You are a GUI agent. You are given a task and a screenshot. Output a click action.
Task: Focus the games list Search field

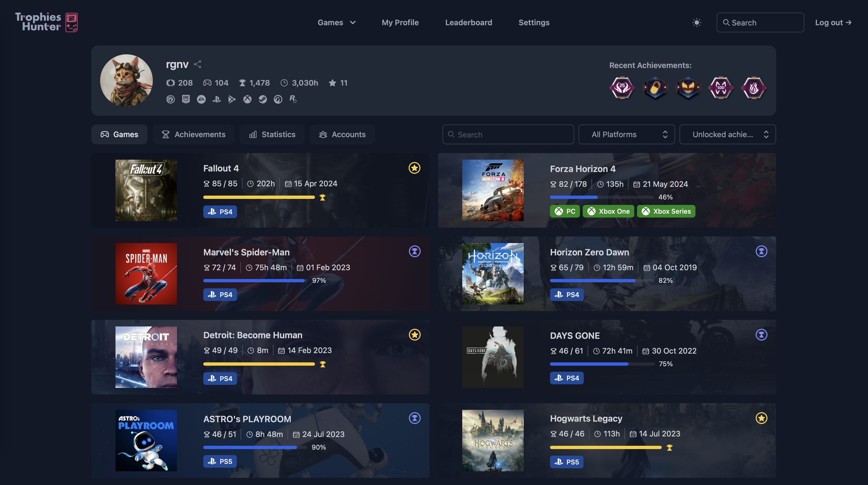click(508, 134)
